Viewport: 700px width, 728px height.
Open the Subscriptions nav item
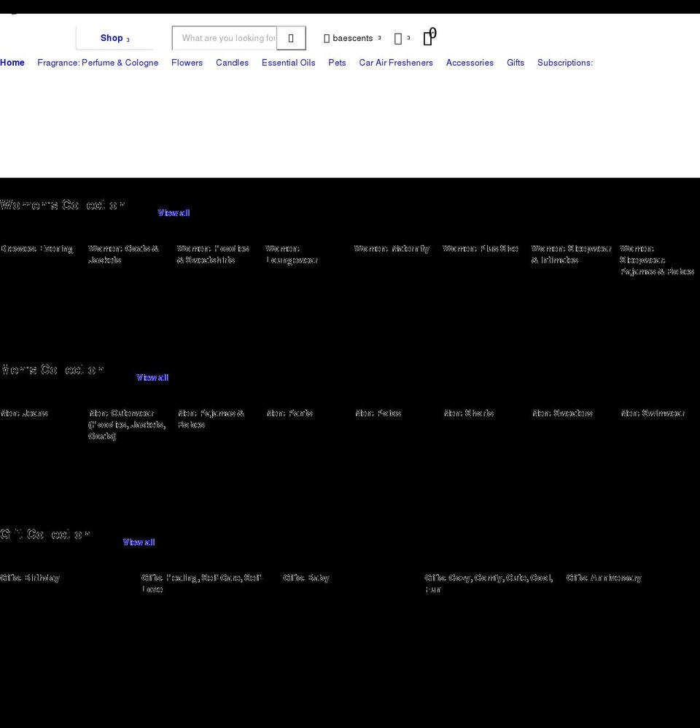tap(565, 63)
